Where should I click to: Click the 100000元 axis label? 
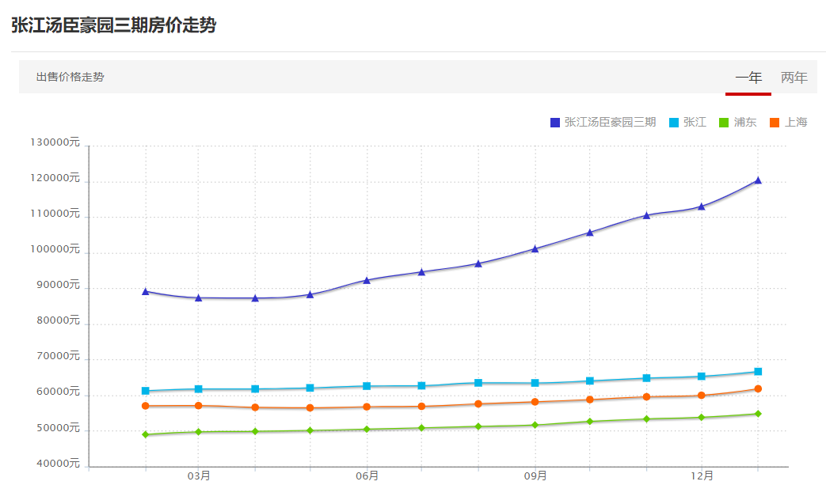coord(55,249)
